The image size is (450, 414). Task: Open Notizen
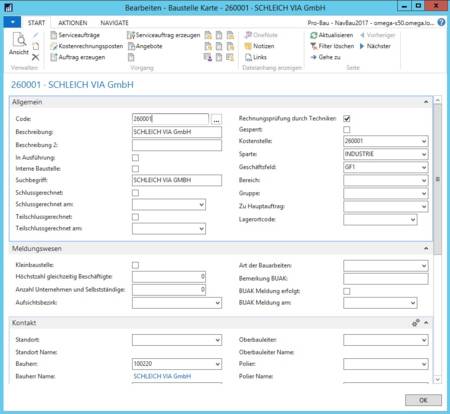tap(259, 46)
